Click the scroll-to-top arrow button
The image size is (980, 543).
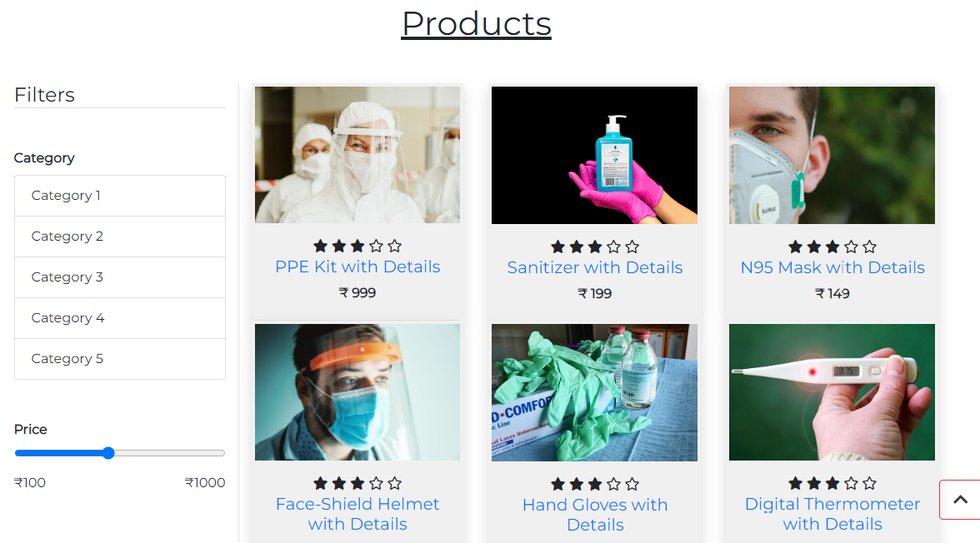click(x=960, y=499)
